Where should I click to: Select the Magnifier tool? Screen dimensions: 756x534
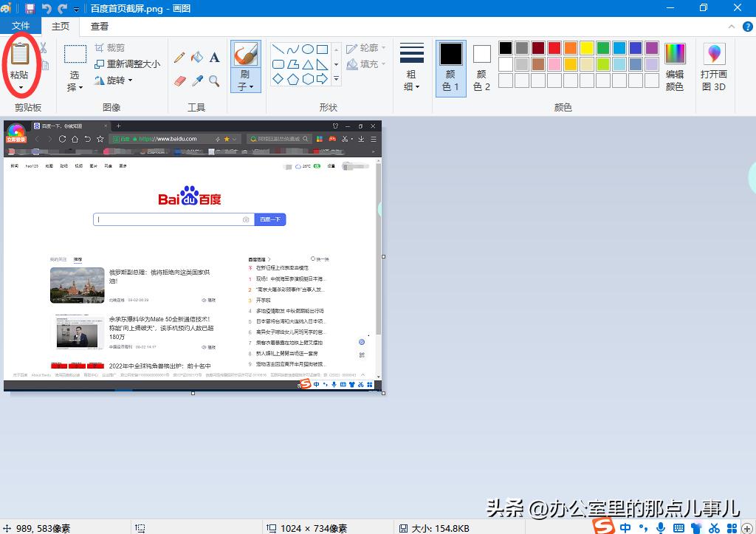(213, 80)
